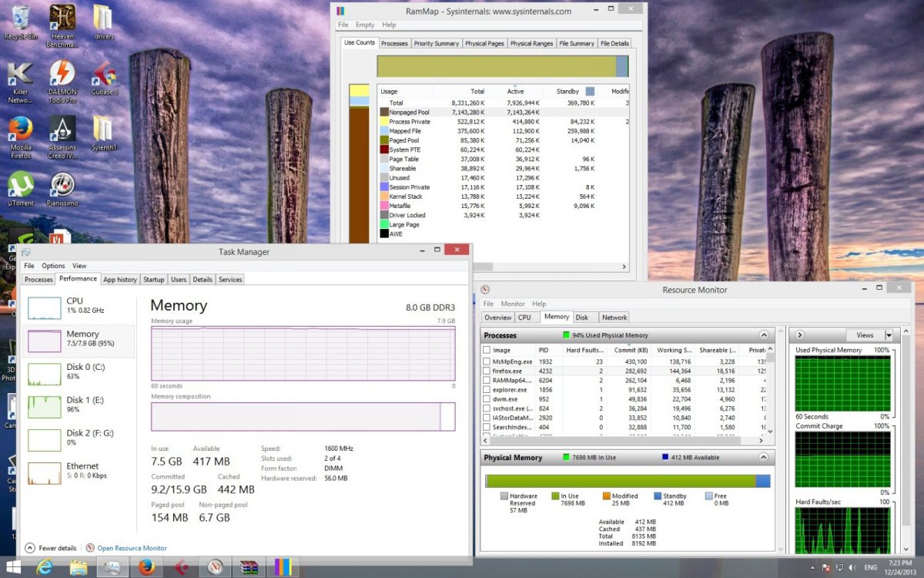The image size is (924, 578).
Task: Collapse the graphs pane arrow in Resource Monitor
Action: (799, 335)
